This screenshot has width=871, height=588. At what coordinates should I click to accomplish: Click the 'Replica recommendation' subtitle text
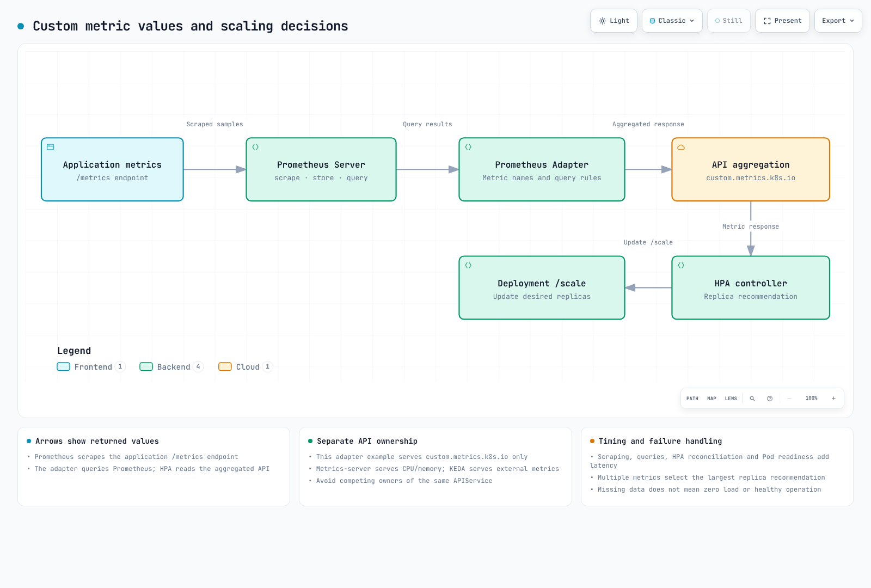pos(751,297)
